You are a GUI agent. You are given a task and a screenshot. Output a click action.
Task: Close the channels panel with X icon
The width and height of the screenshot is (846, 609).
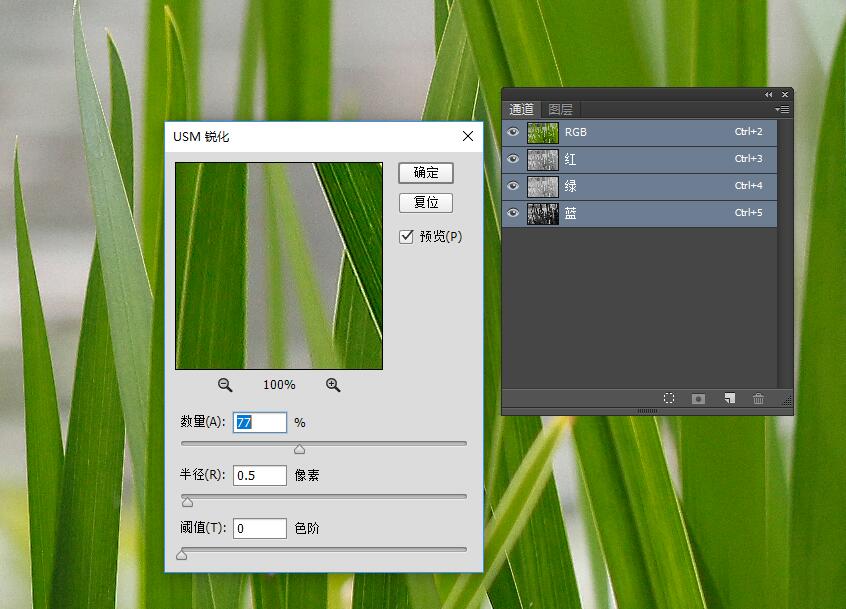(785, 94)
